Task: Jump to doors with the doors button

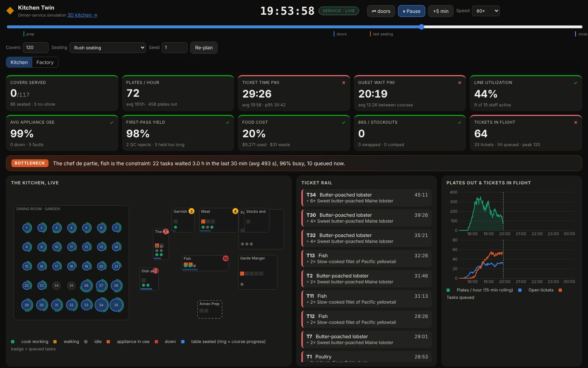Action: coord(381,11)
